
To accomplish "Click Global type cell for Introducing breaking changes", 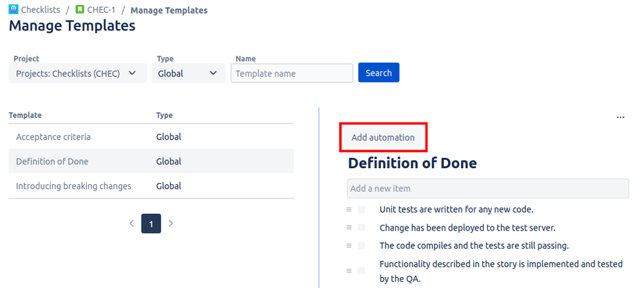I will click(168, 186).
